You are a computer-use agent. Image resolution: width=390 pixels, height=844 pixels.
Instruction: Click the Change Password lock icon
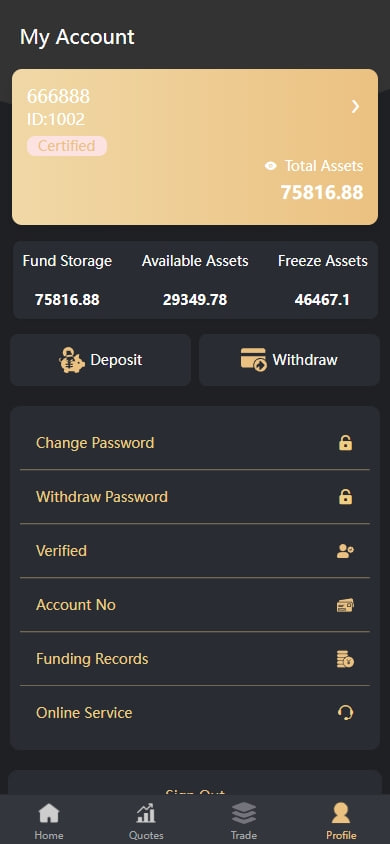click(345, 443)
